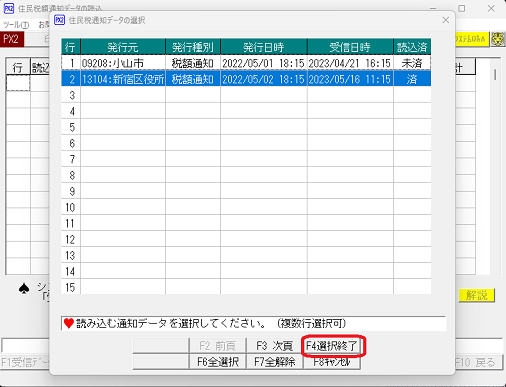Image resolution: width=506 pixels, height=387 pixels.
Task: Click 未済 status in row 1
Action: (x=412, y=63)
